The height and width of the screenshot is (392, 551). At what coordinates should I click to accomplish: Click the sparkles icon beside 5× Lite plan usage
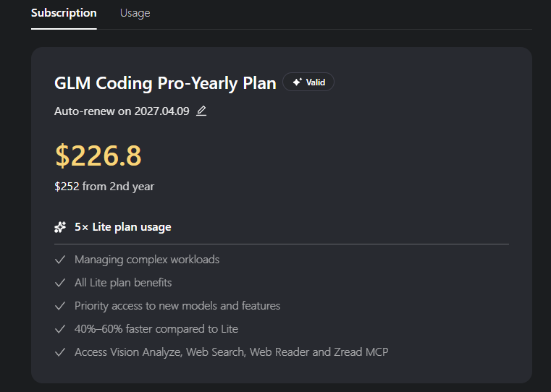pyautogui.click(x=61, y=227)
